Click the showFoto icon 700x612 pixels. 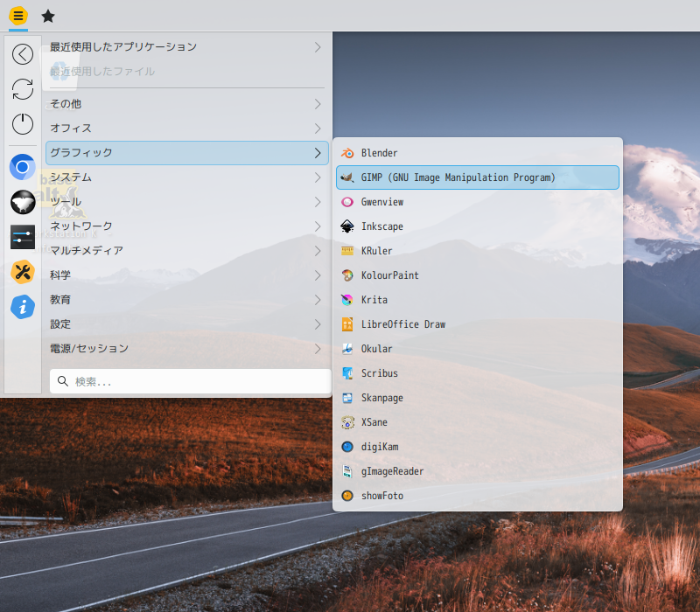347,496
